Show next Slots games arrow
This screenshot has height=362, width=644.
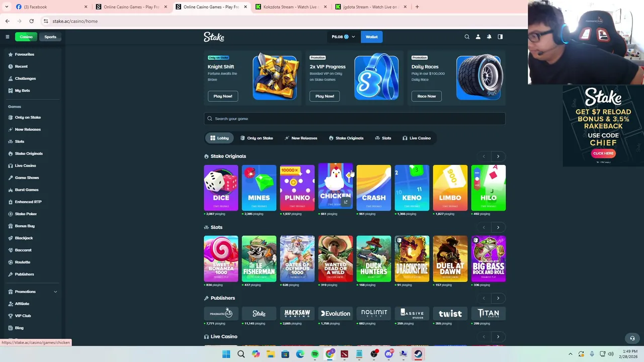point(498,227)
